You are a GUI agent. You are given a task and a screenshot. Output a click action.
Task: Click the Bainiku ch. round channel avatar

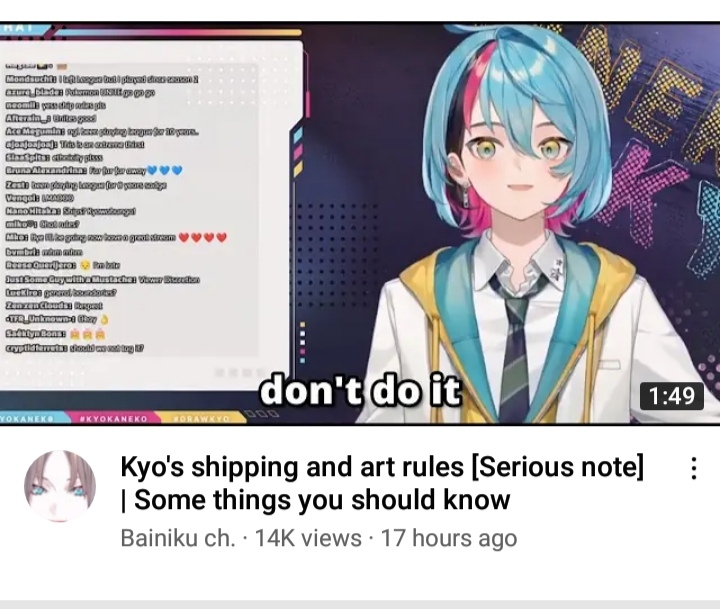[x=60, y=487]
